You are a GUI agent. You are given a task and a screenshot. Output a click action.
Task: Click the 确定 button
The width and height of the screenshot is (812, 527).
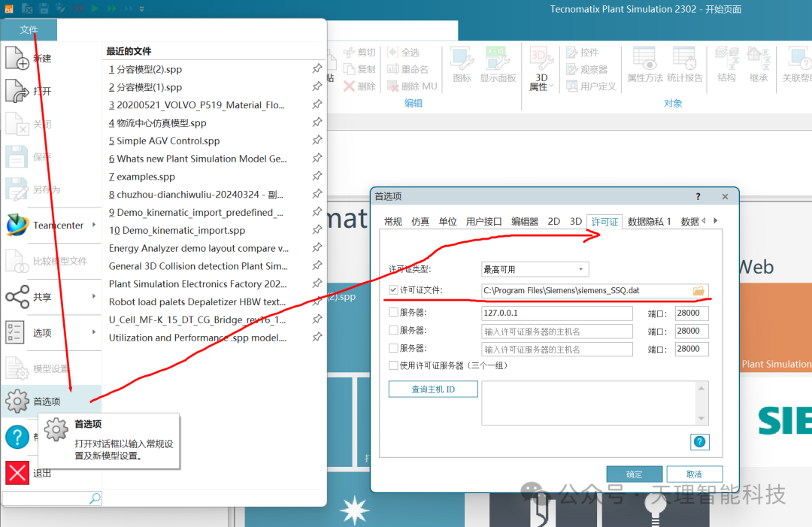pos(635,474)
